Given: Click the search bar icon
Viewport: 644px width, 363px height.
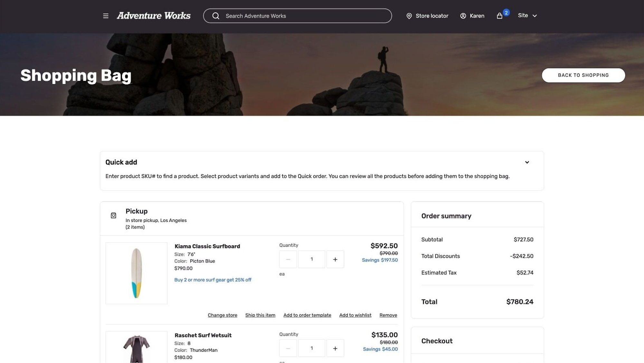Looking at the screenshot, I should click(215, 15).
